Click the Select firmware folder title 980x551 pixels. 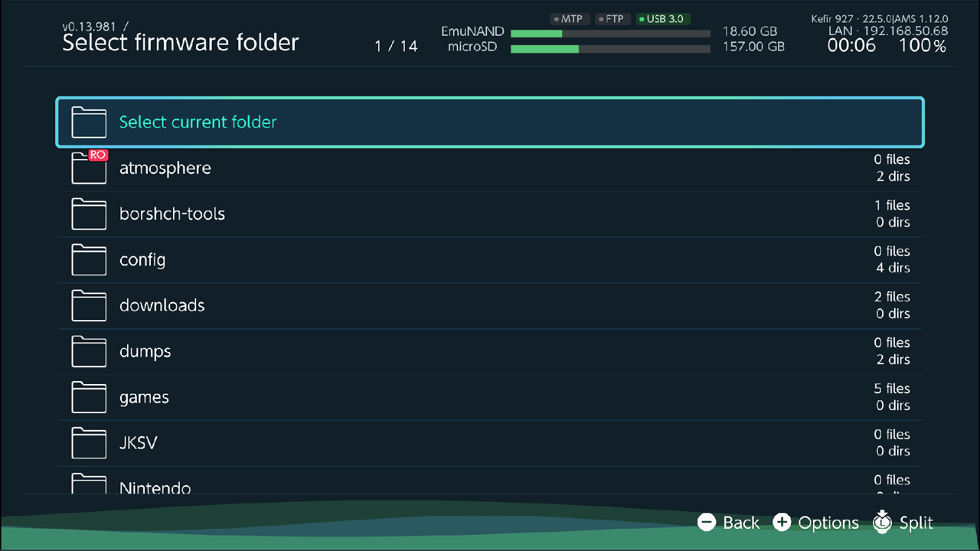point(181,43)
